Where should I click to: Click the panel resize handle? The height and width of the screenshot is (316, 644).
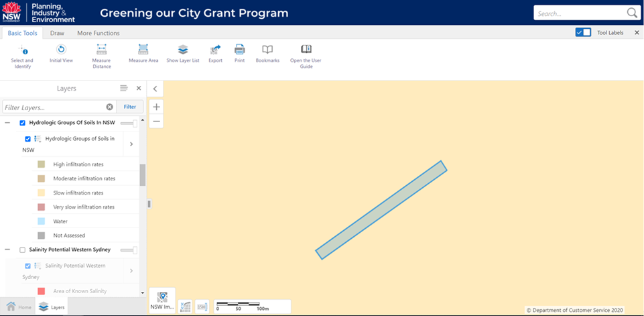click(x=149, y=204)
